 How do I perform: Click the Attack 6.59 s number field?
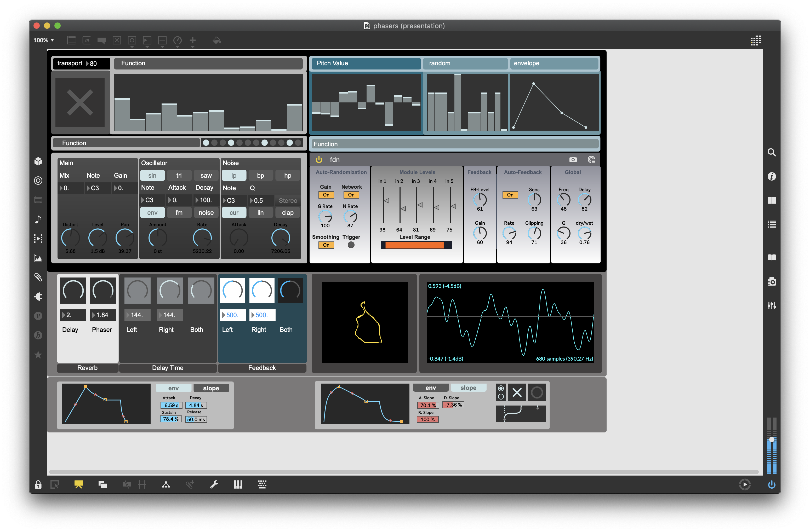[x=171, y=405]
